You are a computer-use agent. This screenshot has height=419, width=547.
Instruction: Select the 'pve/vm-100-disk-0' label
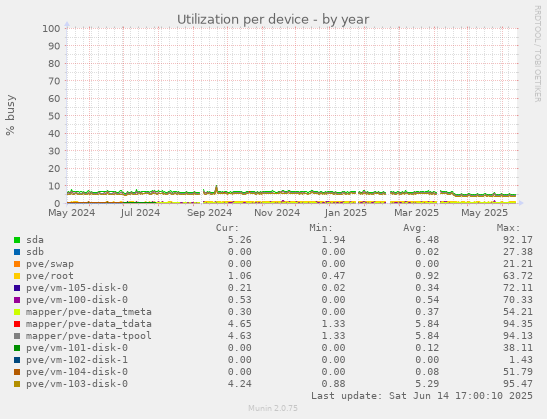point(77,300)
